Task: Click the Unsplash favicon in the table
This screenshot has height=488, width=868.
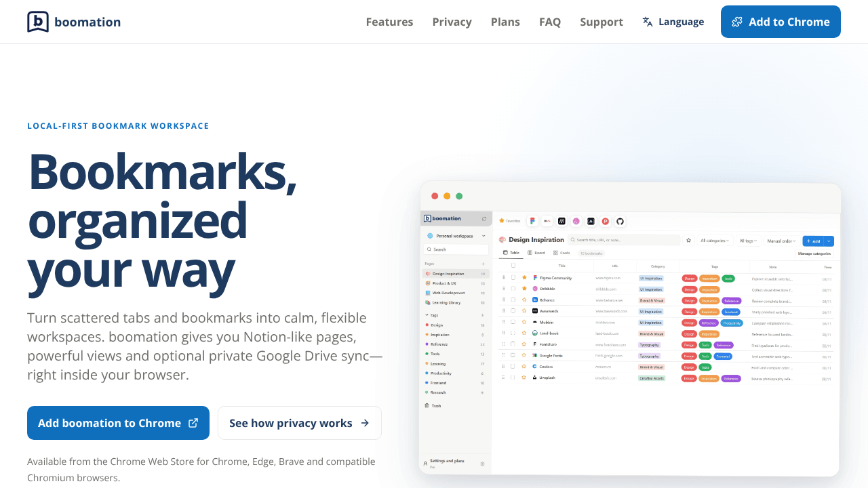Action: pyautogui.click(x=535, y=378)
